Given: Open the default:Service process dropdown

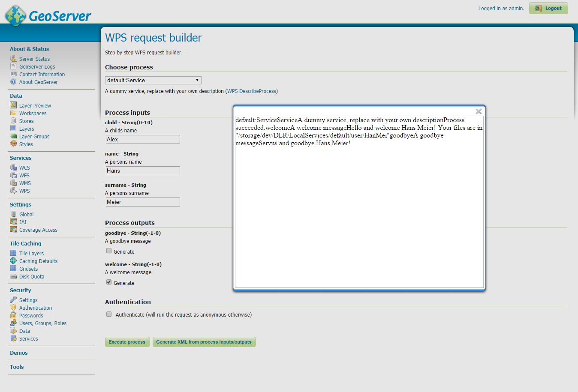Looking at the screenshot, I should point(153,80).
